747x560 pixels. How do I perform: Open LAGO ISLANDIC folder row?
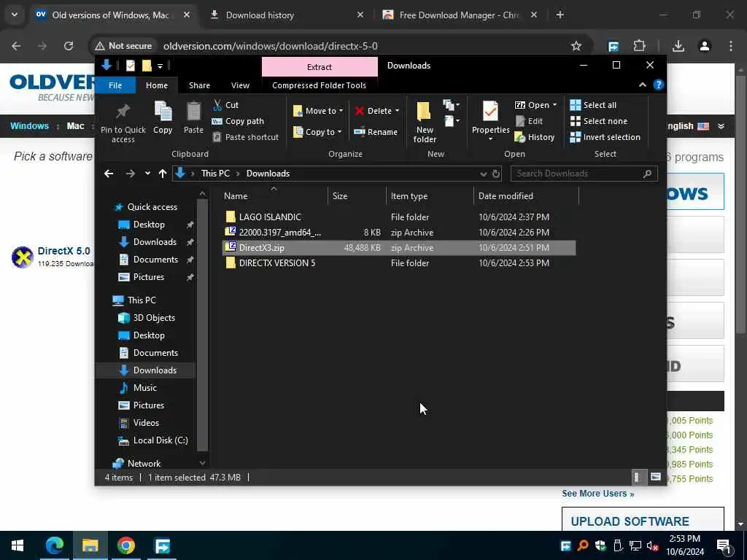[399, 217]
